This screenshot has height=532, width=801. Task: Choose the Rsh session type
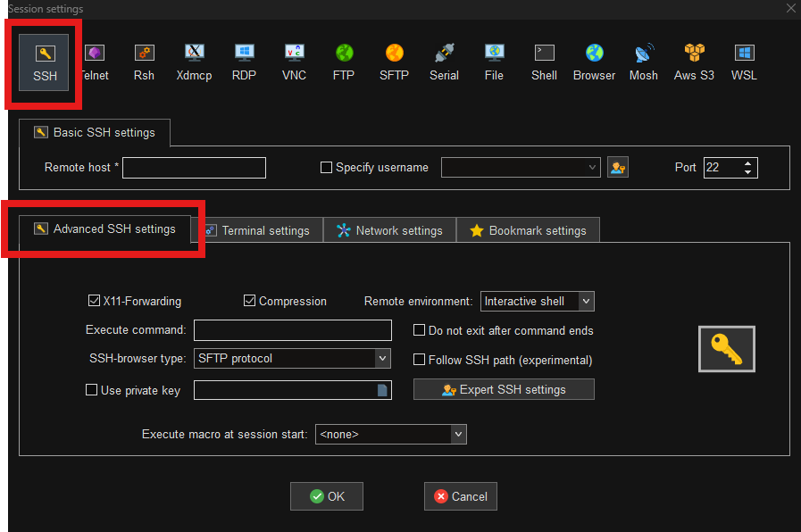tap(144, 62)
